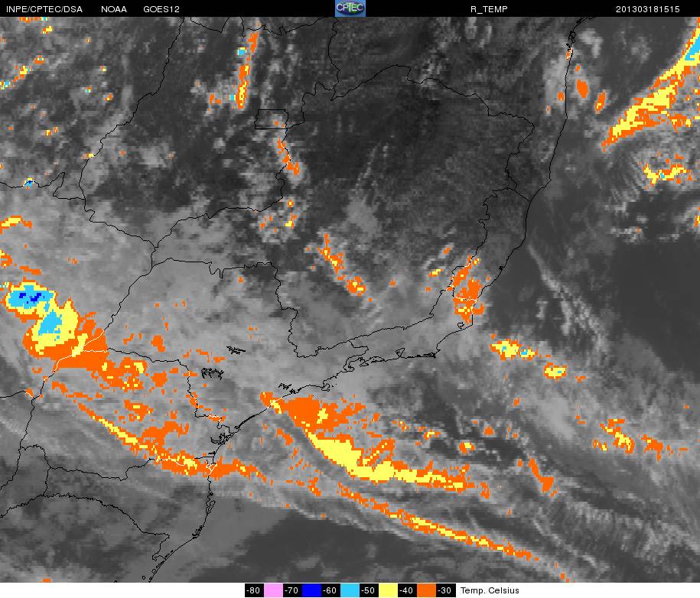Click the -70 legend value
700x598 pixels.
[x=292, y=590]
